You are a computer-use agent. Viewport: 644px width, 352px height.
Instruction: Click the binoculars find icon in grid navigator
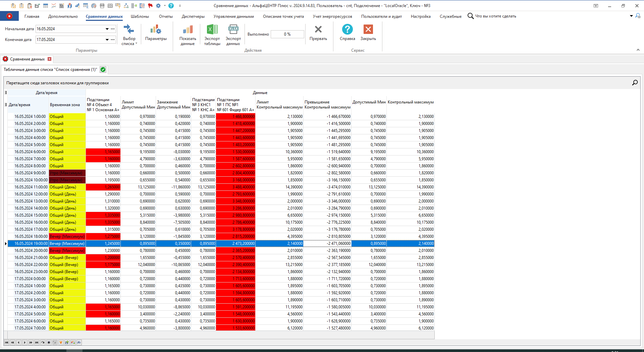(x=79, y=343)
